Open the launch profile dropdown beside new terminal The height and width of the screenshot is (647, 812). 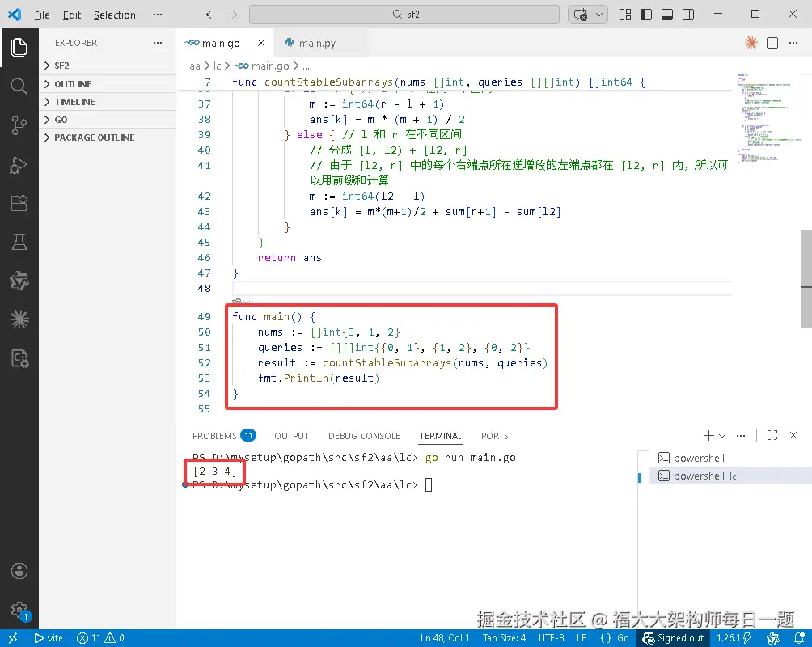(x=722, y=436)
